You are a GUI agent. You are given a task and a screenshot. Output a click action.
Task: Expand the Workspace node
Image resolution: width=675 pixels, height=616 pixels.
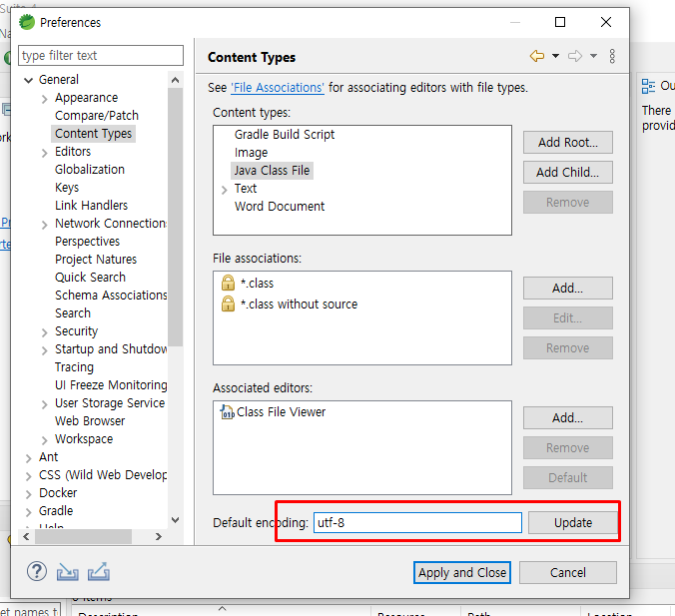[44, 440]
